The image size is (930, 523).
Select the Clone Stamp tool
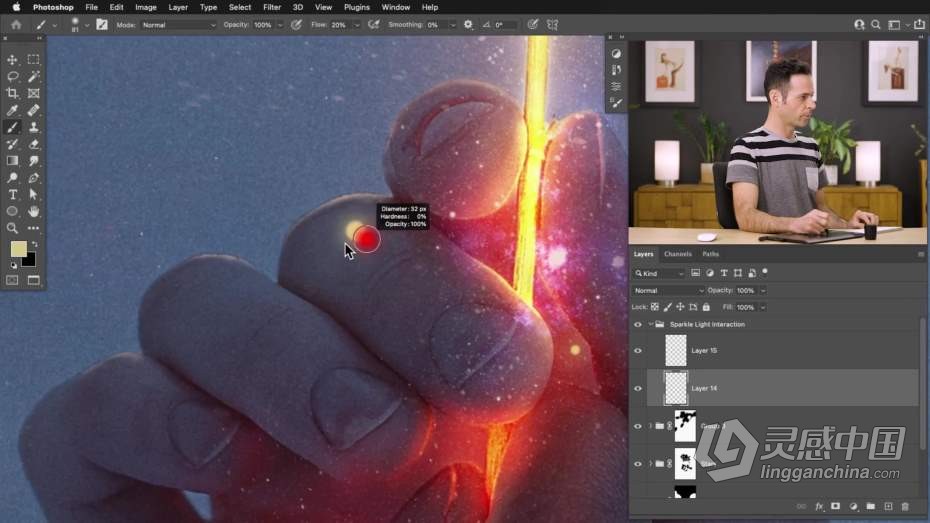coord(33,127)
